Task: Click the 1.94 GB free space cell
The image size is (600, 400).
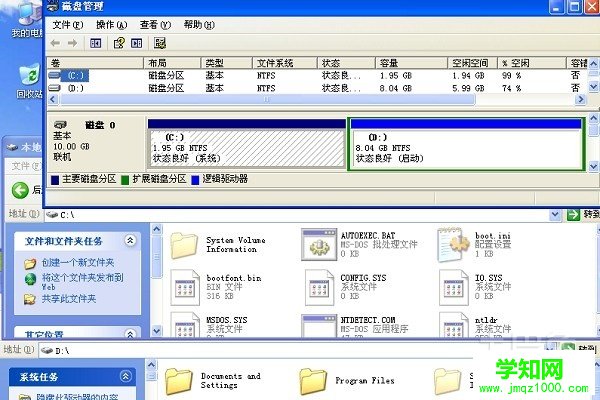Action: point(468,76)
